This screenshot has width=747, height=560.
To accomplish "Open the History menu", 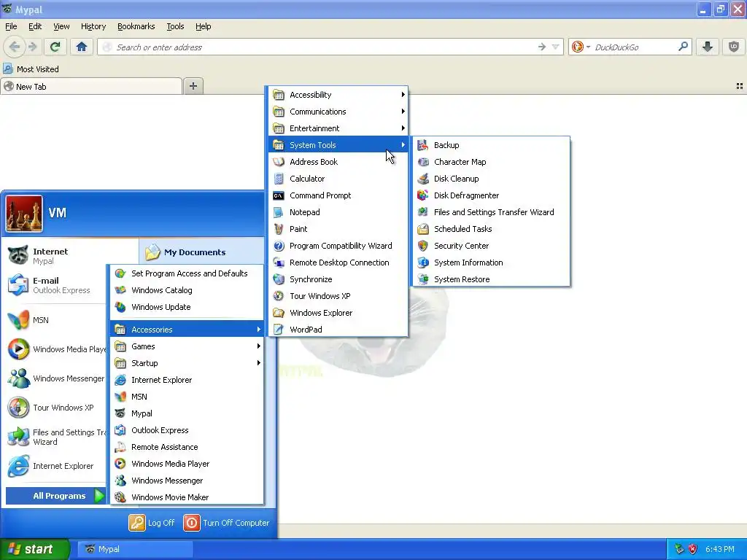I will pyautogui.click(x=93, y=26).
